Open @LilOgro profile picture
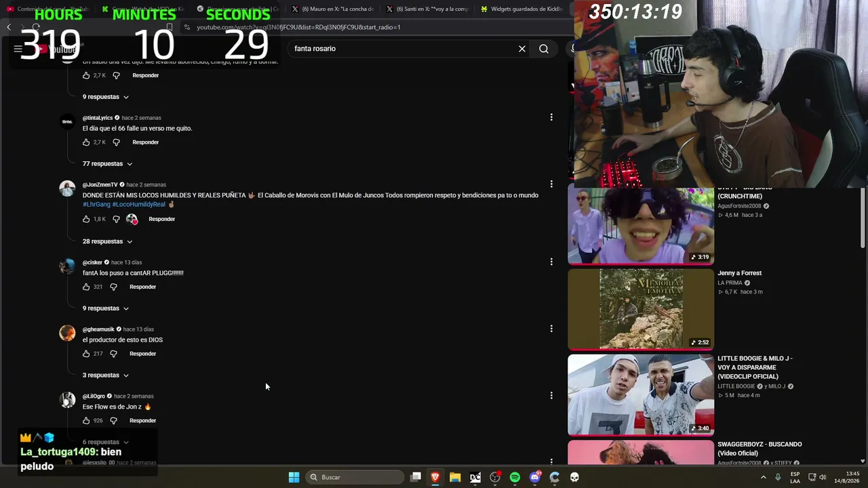This screenshot has width=868, height=488. (x=67, y=400)
